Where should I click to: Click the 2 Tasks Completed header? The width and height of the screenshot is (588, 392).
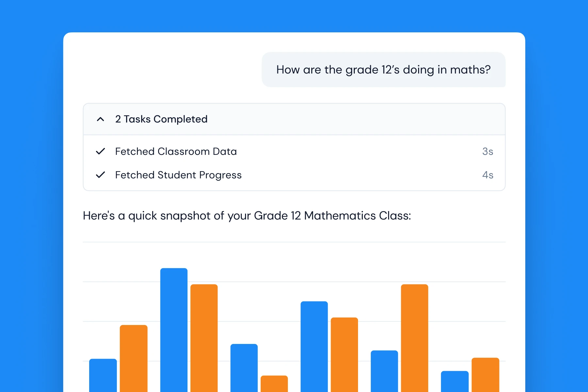pyautogui.click(x=161, y=119)
